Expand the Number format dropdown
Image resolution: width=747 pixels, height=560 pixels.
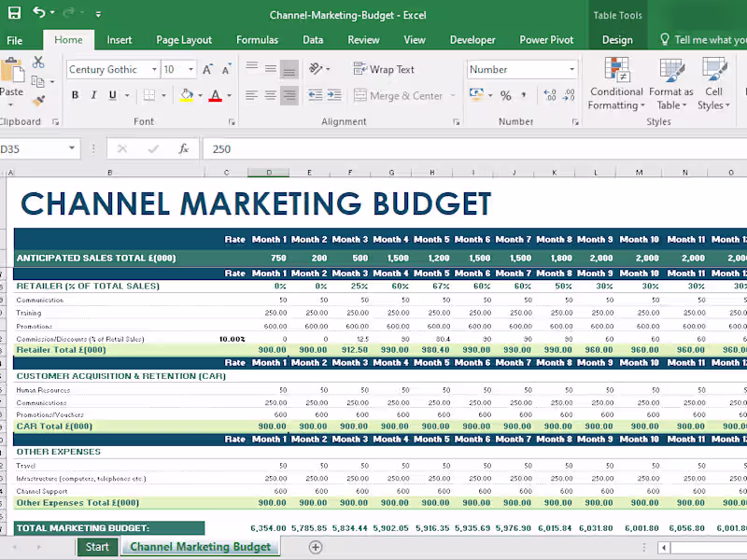[x=572, y=70]
